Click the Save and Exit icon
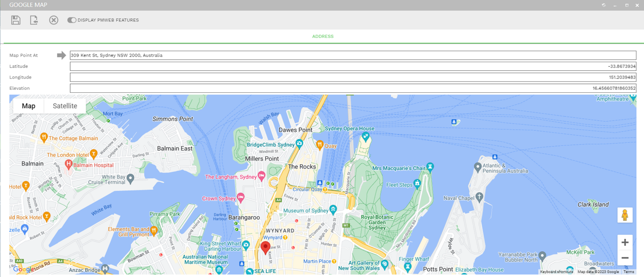 coord(34,20)
